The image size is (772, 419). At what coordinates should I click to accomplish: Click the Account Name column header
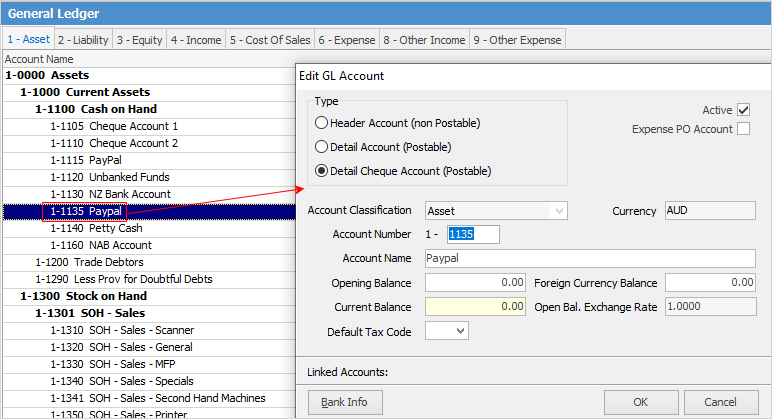tap(149, 59)
